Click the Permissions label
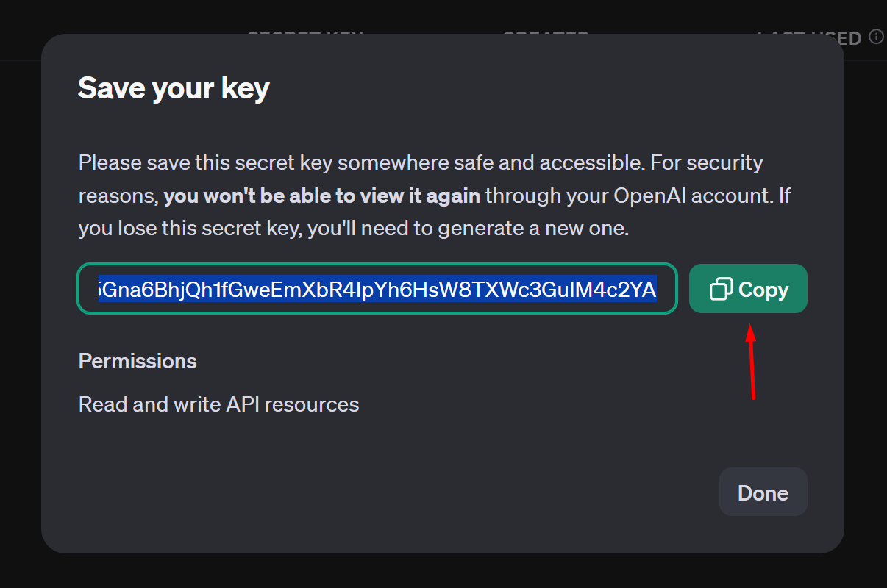The height and width of the screenshot is (588, 887). click(x=138, y=361)
